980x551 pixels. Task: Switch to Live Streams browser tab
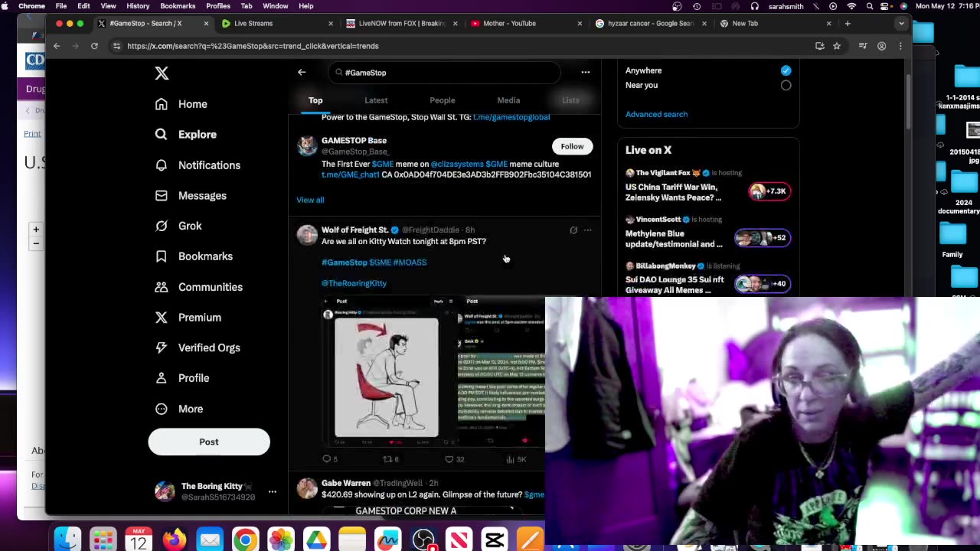pos(276,23)
